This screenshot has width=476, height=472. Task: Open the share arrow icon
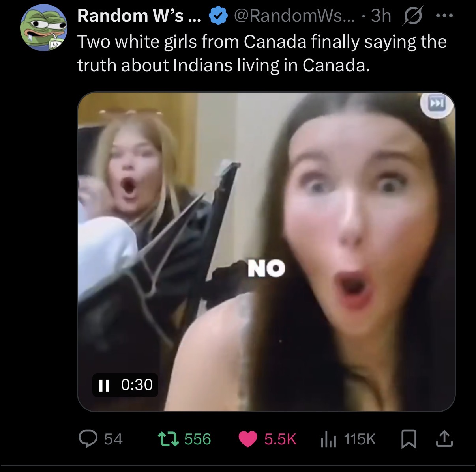444,439
